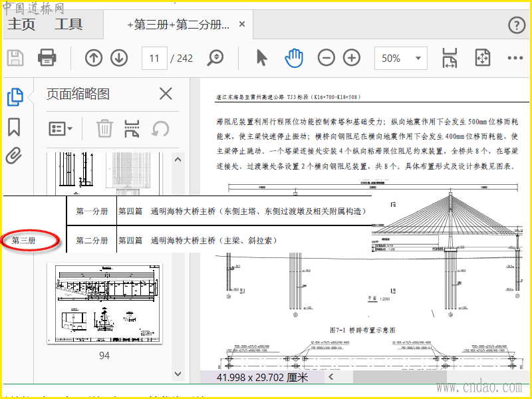
Task: Expand thumbnail options dropdown menu
Action: (61, 129)
